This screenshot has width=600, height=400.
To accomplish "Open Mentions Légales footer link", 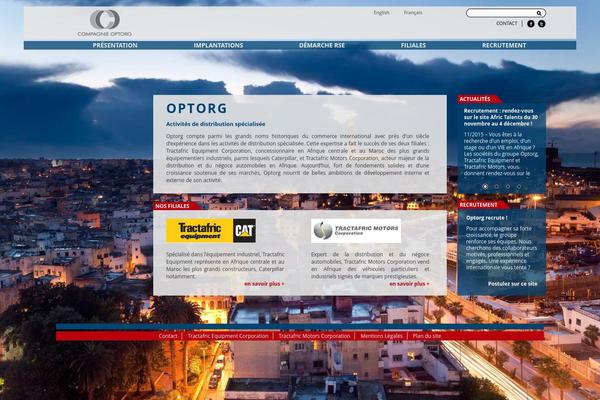I will coord(381,336).
